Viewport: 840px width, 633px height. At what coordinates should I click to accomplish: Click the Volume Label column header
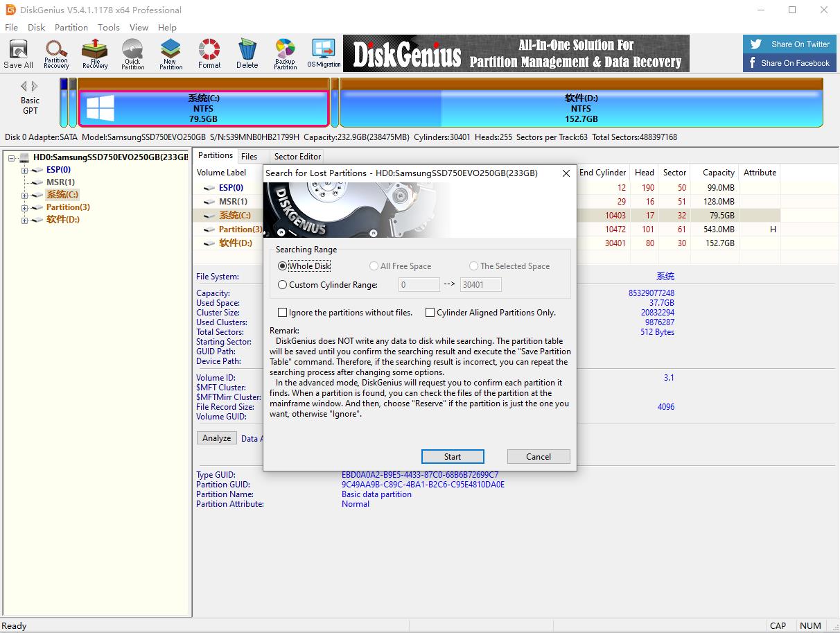[222, 173]
